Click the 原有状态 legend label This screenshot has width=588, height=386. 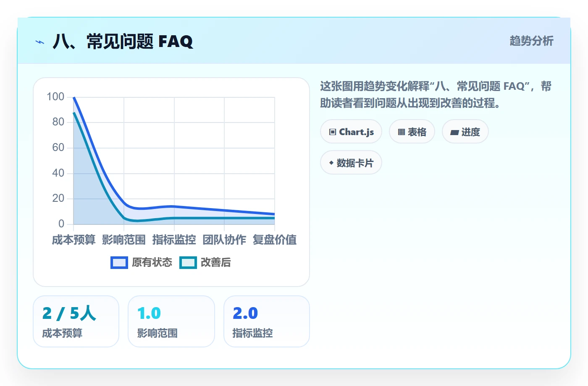coord(152,263)
